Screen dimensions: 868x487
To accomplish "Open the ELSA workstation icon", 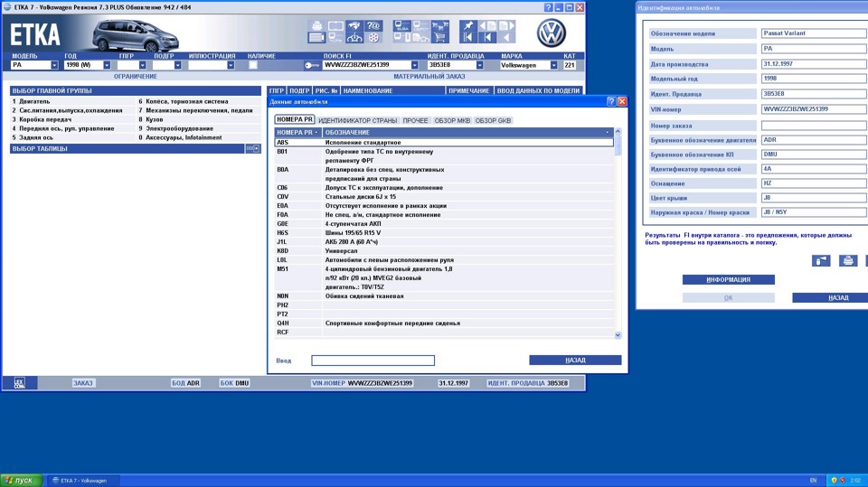I will click(x=402, y=26).
